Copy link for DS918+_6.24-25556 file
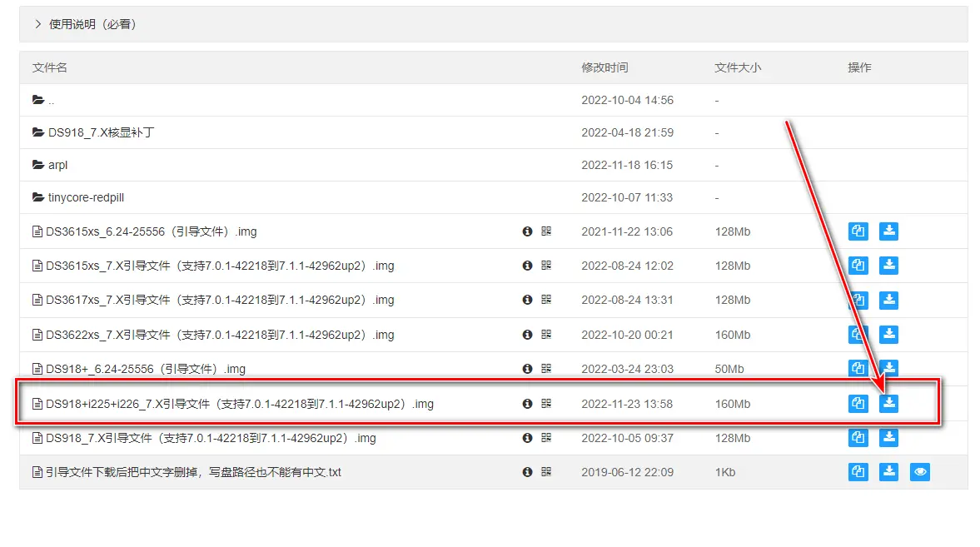This screenshot has height=547, width=980. point(858,368)
